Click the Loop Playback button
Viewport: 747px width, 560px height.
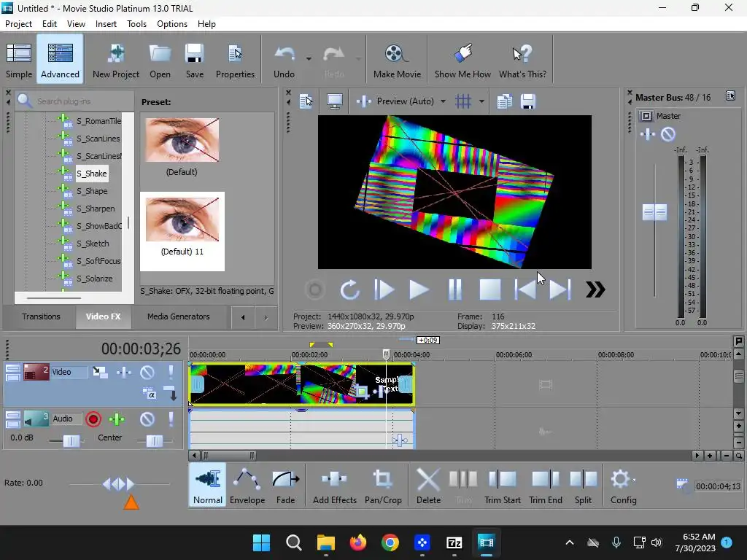click(349, 289)
